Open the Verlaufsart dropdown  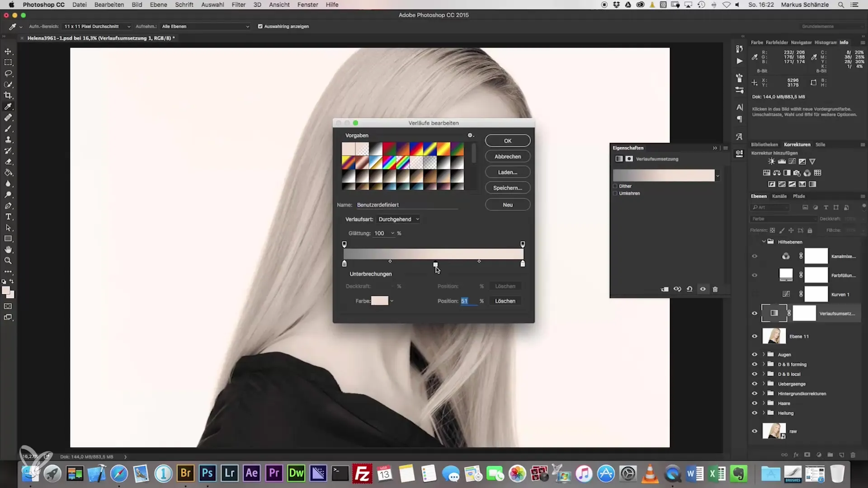(399, 219)
